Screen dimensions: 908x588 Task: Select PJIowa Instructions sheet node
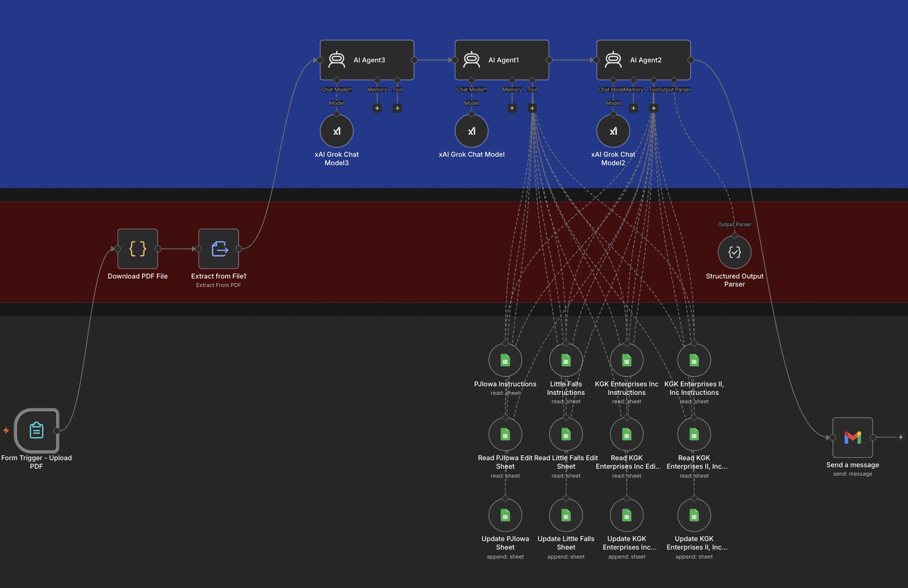(505, 360)
